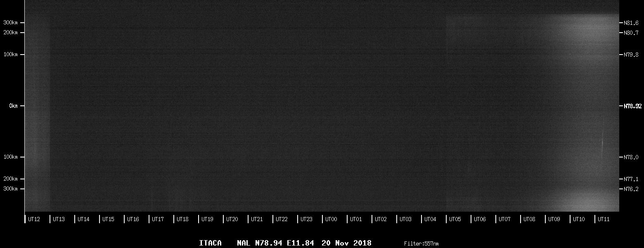This screenshot has height=248, width=644.
Task: Select the UT00 tick on the time axis
Action: (331, 219)
